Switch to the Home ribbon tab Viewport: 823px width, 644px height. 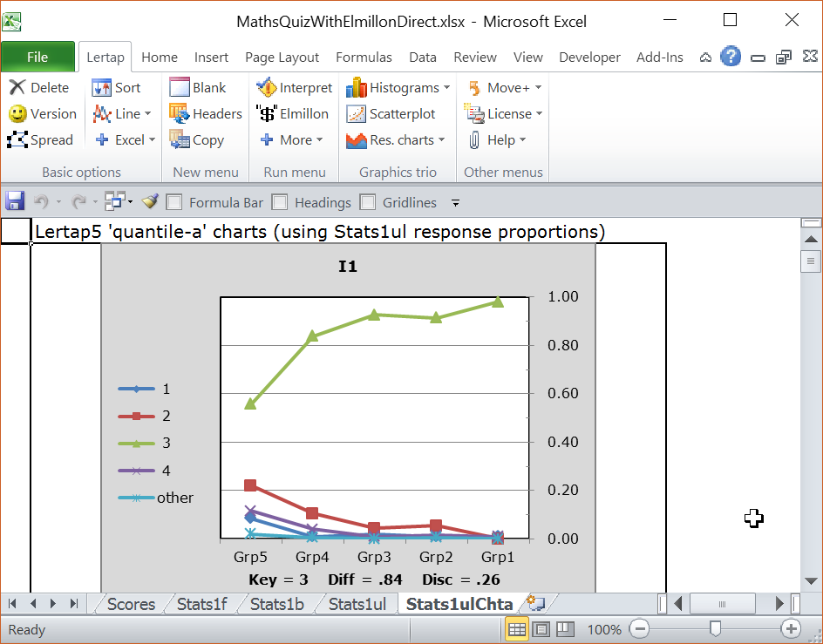pyautogui.click(x=160, y=58)
